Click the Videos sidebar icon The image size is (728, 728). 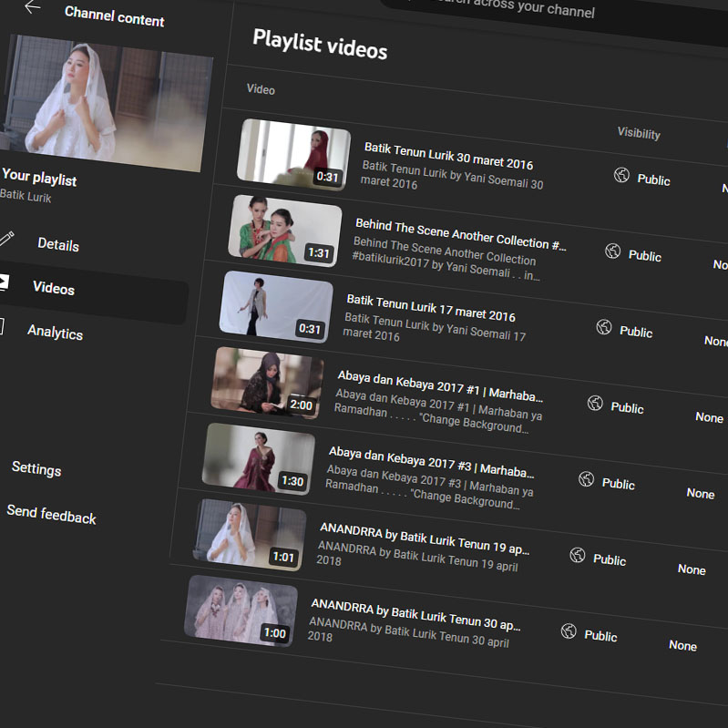[x=3, y=282]
